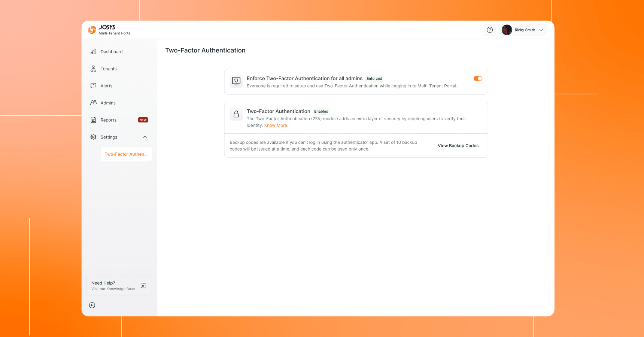Click the Enabled status badge
The height and width of the screenshot is (337, 644).
coord(321,112)
